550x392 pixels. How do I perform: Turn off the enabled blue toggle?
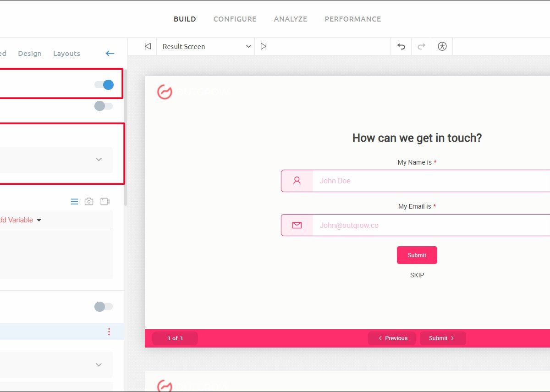click(x=104, y=85)
